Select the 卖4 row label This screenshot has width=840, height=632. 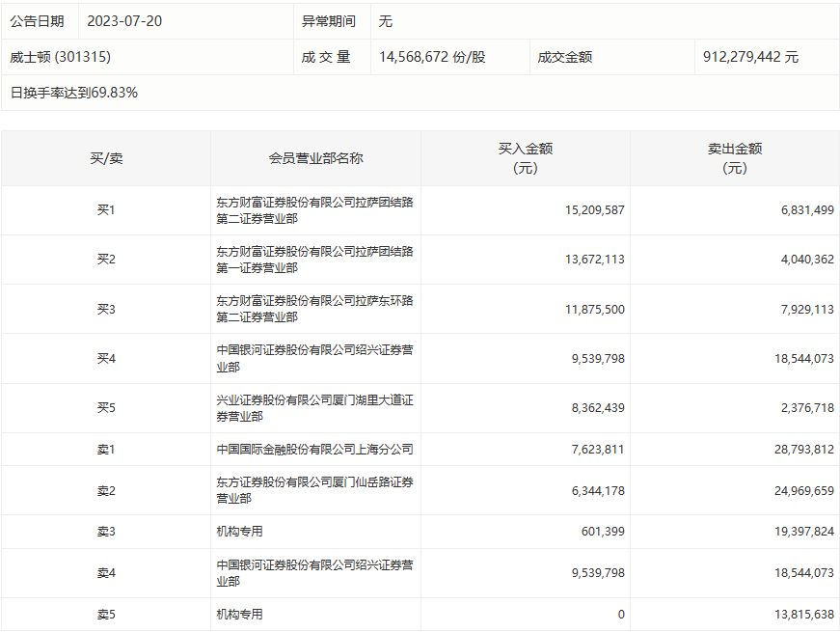[x=106, y=573]
